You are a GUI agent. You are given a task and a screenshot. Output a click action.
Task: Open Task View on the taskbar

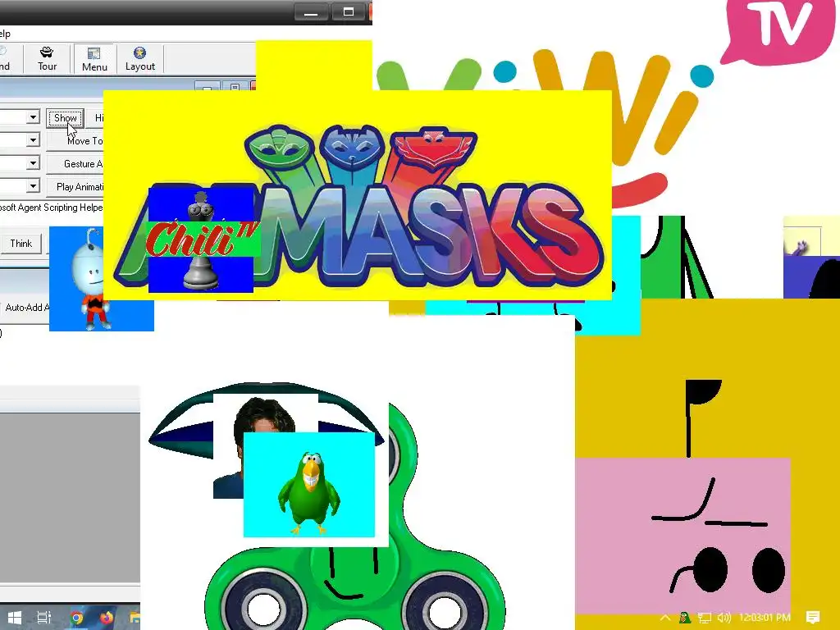[44, 617]
